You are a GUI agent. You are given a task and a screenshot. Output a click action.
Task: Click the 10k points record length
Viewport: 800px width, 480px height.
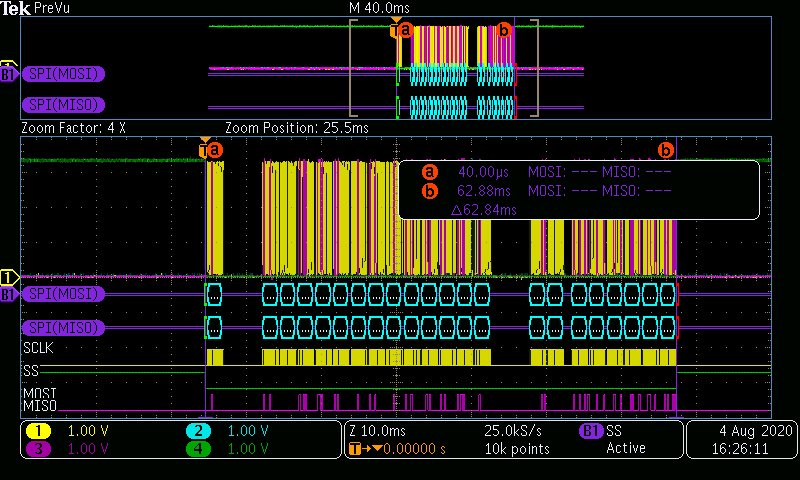pyautogui.click(x=517, y=449)
